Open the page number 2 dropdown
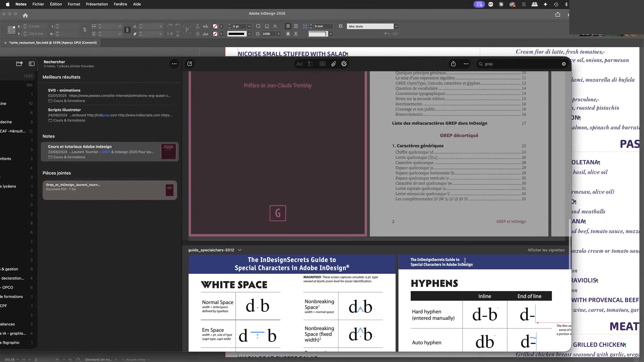Image resolution: width=644 pixels, height=362 pixels. point(57,359)
